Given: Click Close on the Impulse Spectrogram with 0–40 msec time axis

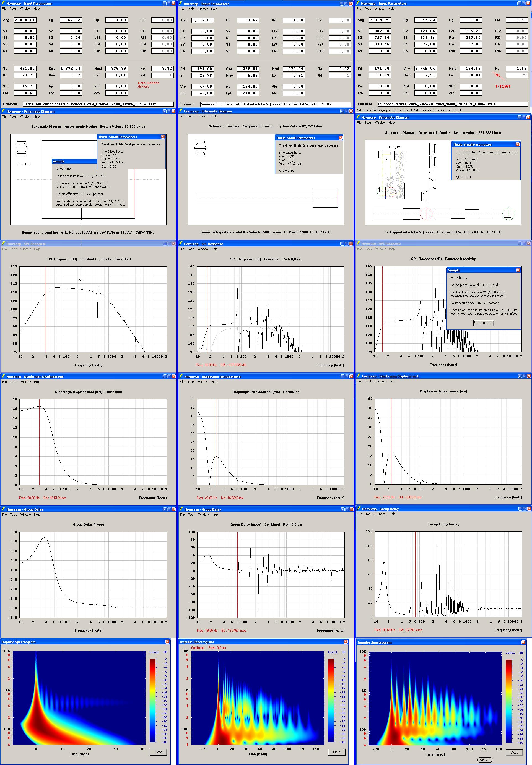Looking at the screenshot, I should (158, 752).
